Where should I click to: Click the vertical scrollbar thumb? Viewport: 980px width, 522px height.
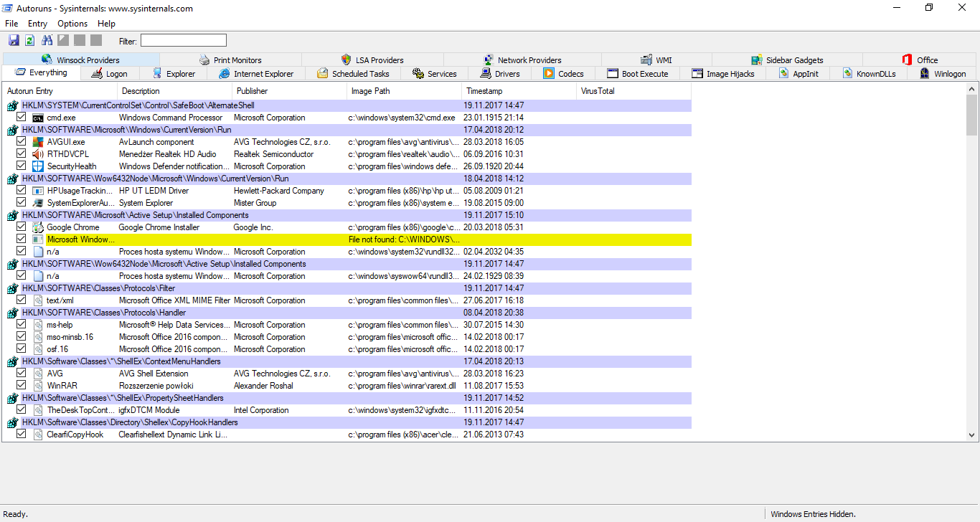tap(971, 115)
